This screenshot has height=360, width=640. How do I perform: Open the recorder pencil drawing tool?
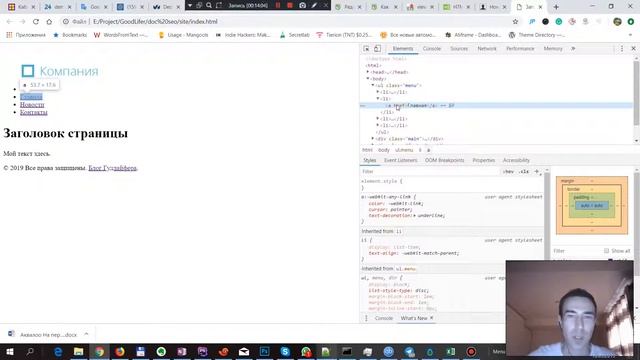tap(314, 5)
